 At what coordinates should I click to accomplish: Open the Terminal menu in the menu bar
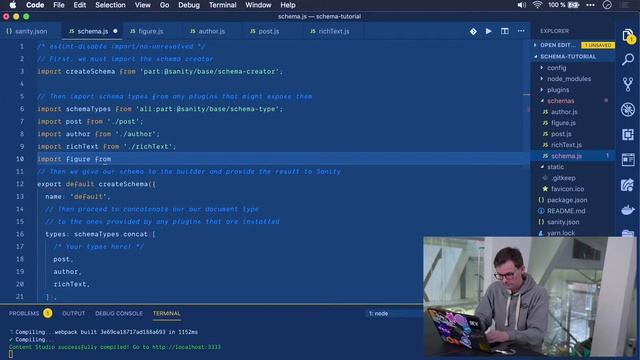click(x=222, y=5)
